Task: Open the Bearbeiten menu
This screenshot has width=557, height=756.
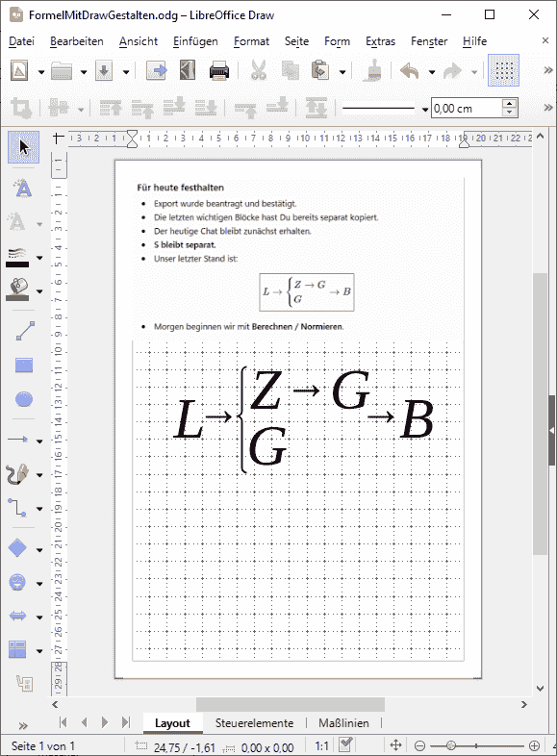Action: pyautogui.click(x=77, y=41)
